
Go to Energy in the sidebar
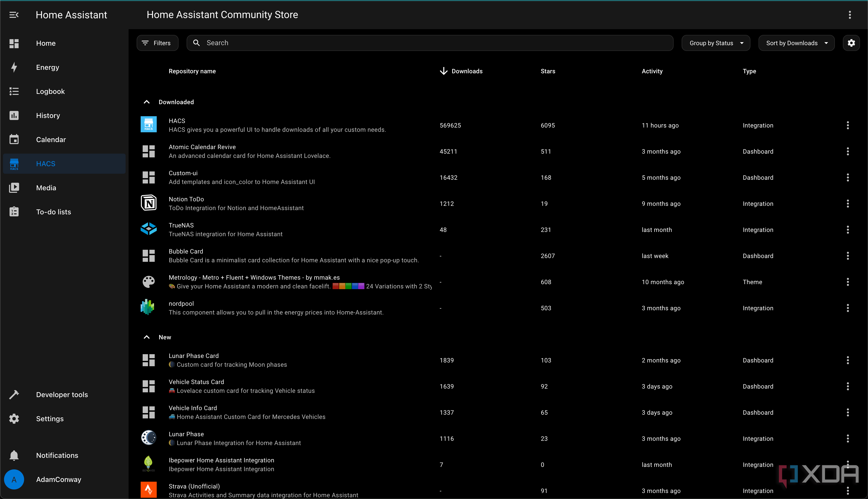64,67
